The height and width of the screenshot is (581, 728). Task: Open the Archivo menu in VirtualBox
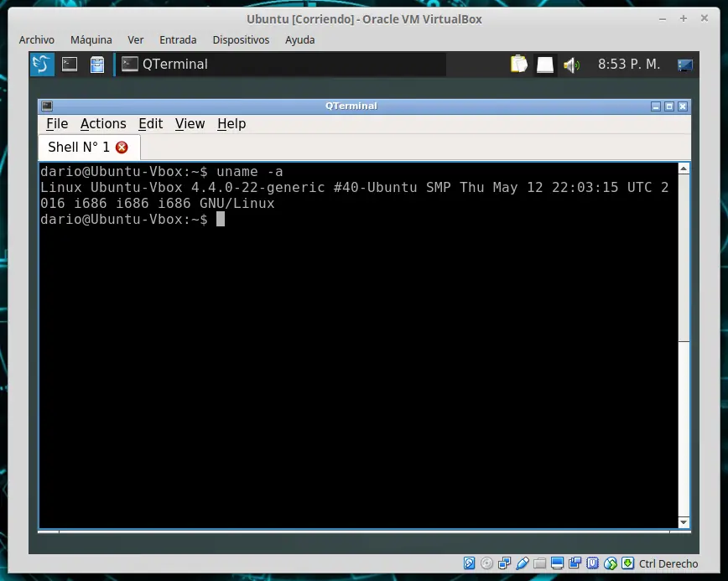pos(37,40)
